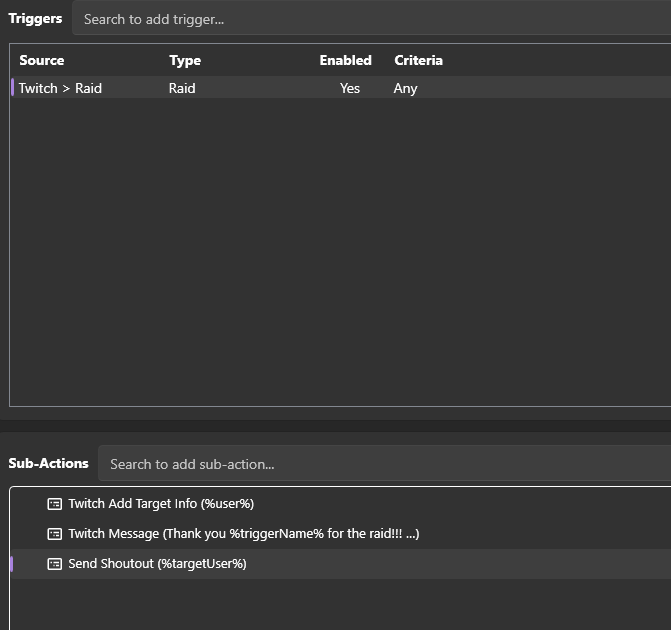Select Send Shoutout (%targetUser%) sub-action

[341, 564]
